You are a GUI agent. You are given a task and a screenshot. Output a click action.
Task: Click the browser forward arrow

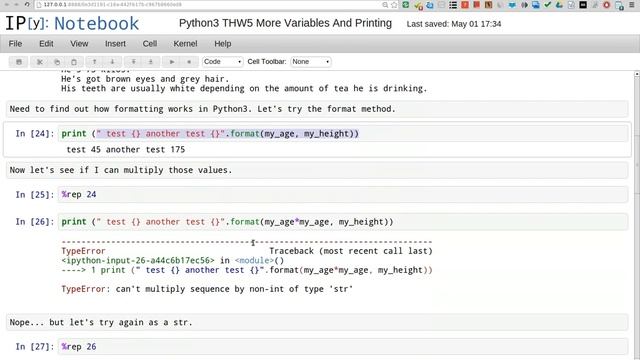tap(17, 4)
